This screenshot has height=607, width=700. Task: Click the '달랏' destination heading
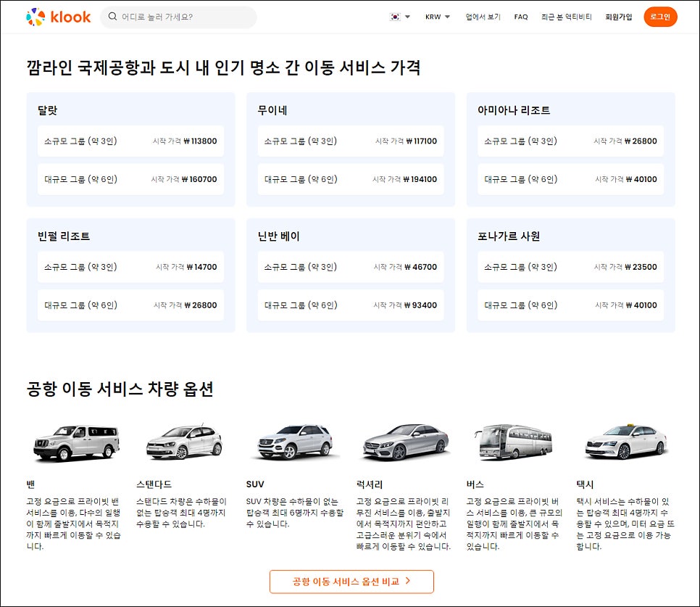[47, 110]
